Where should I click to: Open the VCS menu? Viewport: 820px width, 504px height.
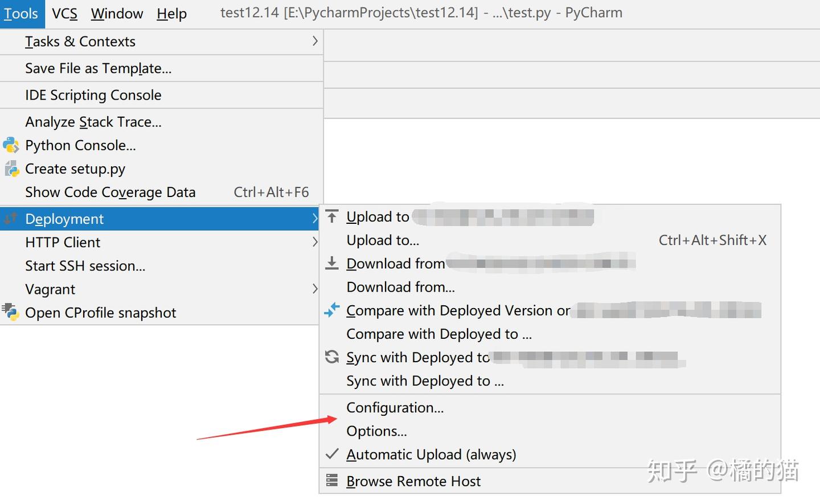tap(64, 14)
